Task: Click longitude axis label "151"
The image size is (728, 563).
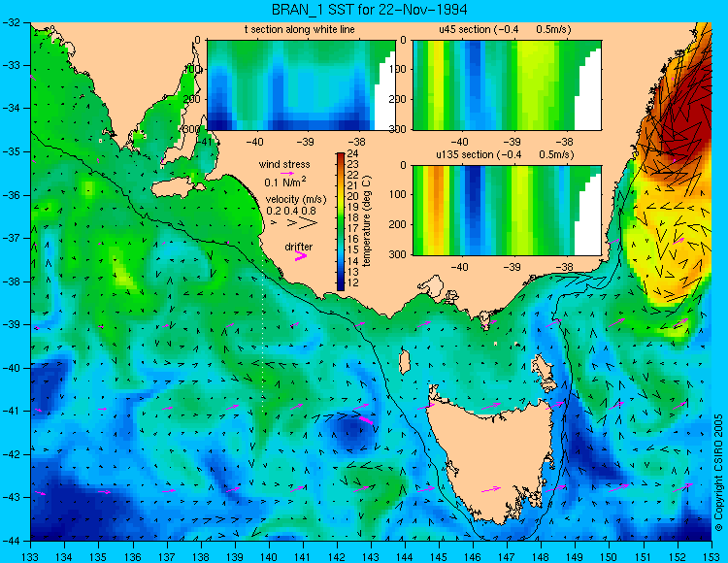Action: point(643,557)
